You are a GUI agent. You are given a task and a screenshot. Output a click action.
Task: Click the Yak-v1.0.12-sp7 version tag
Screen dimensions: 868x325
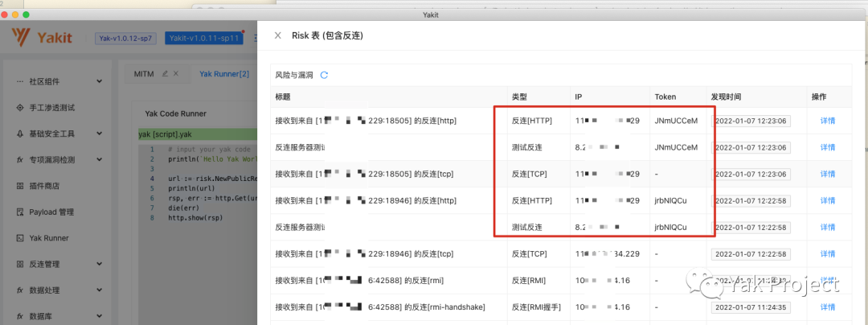tap(126, 38)
